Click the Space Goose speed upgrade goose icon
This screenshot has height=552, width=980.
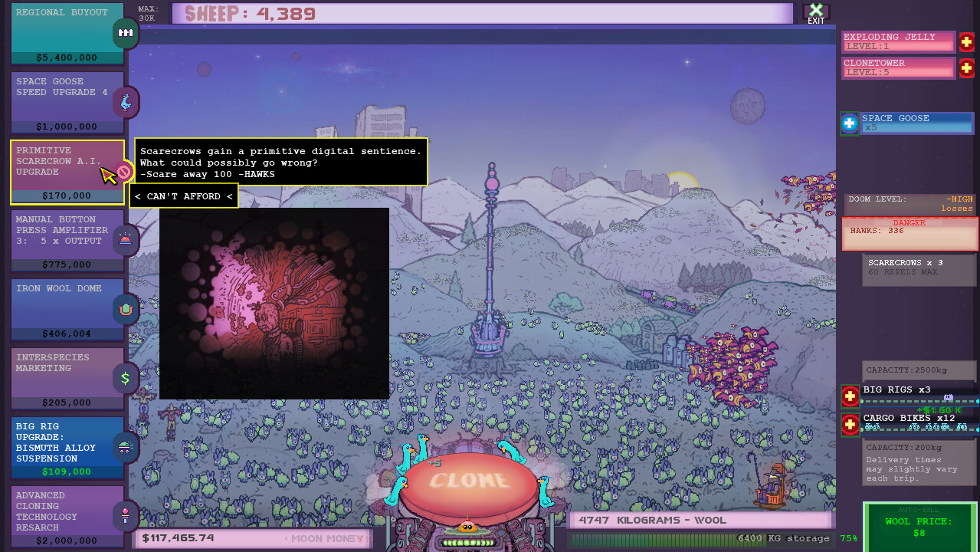(x=125, y=101)
